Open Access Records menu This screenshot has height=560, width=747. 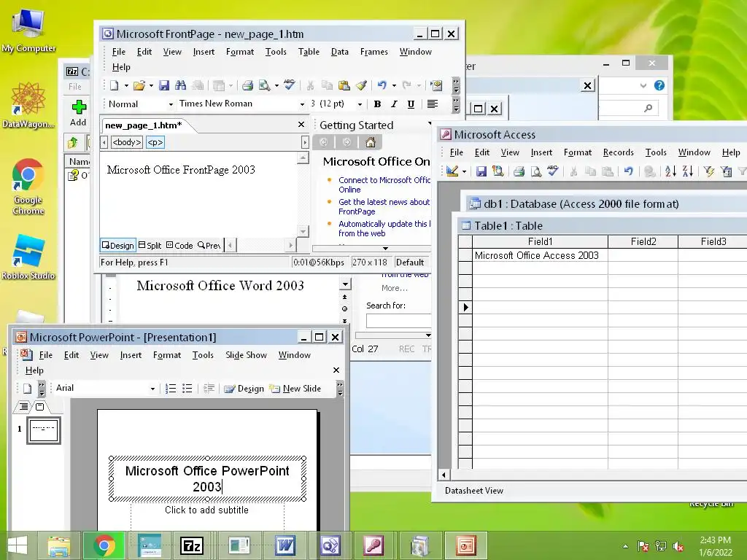click(618, 152)
